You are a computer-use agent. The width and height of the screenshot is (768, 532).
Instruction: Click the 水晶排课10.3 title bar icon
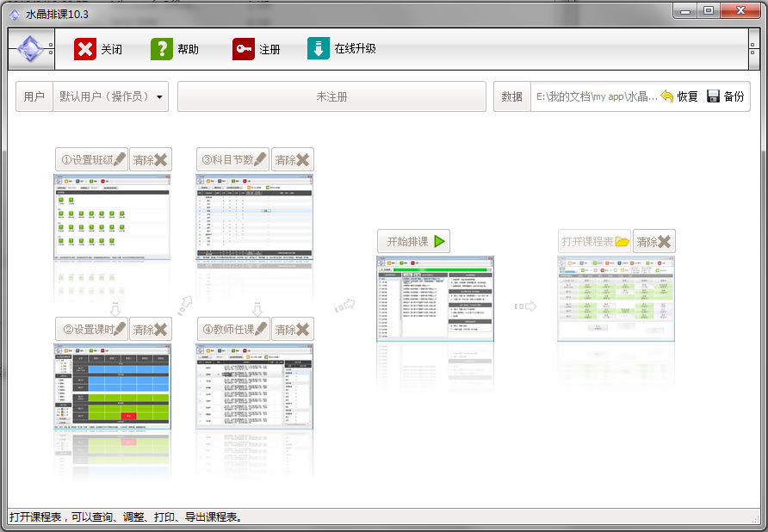pos(15,15)
